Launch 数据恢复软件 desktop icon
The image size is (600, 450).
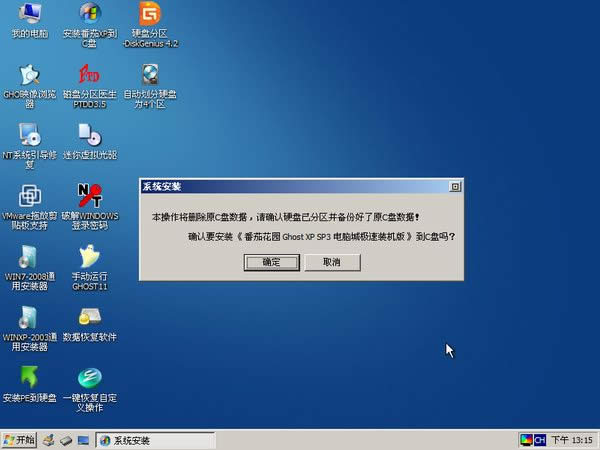pyautogui.click(x=89, y=317)
